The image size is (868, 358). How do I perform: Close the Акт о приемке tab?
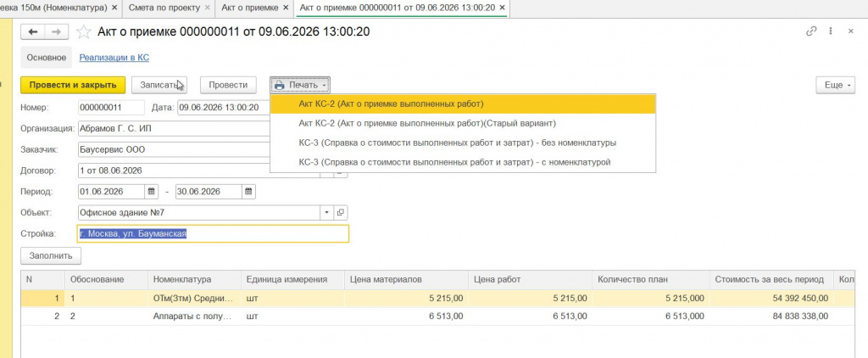coord(285,8)
